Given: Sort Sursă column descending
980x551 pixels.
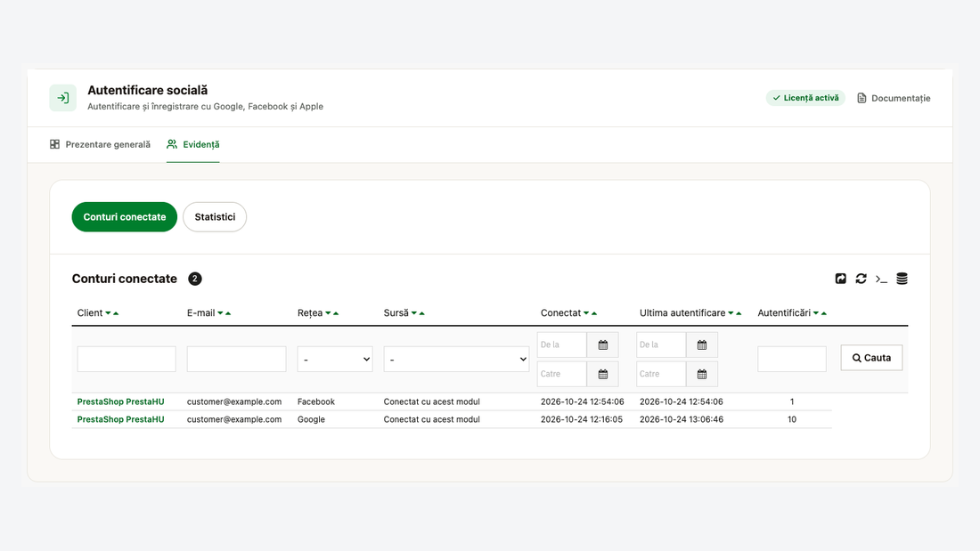Looking at the screenshot, I should [x=413, y=313].
